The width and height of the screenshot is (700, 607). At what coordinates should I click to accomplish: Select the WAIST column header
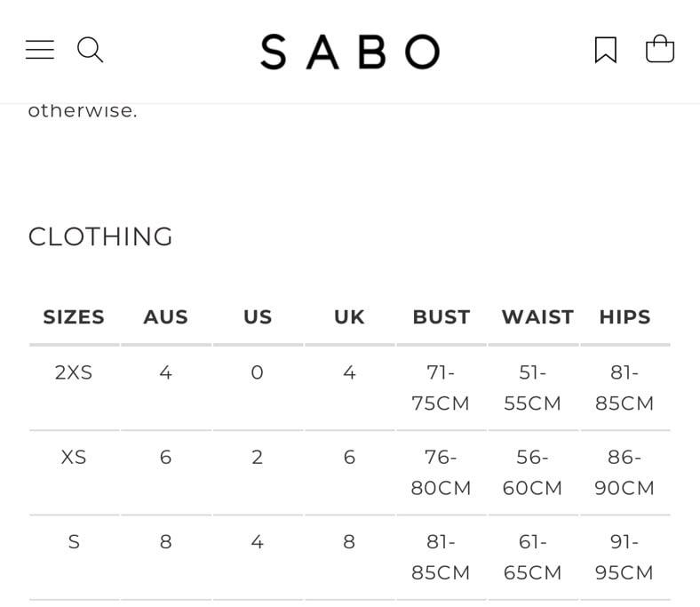[x=537, y=316]
